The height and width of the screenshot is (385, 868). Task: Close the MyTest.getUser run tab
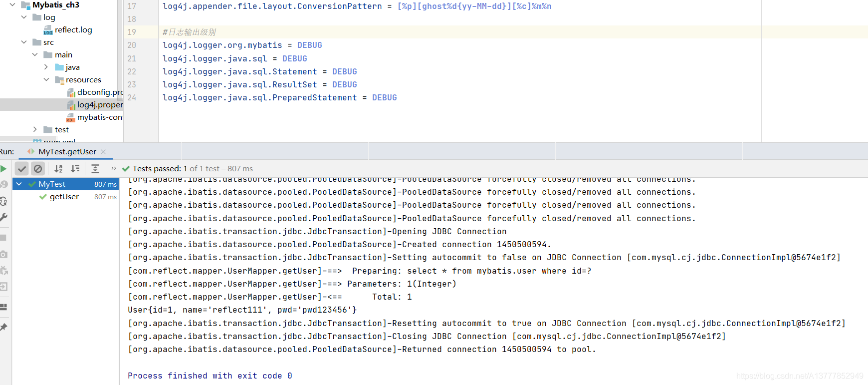click(x=103, y=151)
